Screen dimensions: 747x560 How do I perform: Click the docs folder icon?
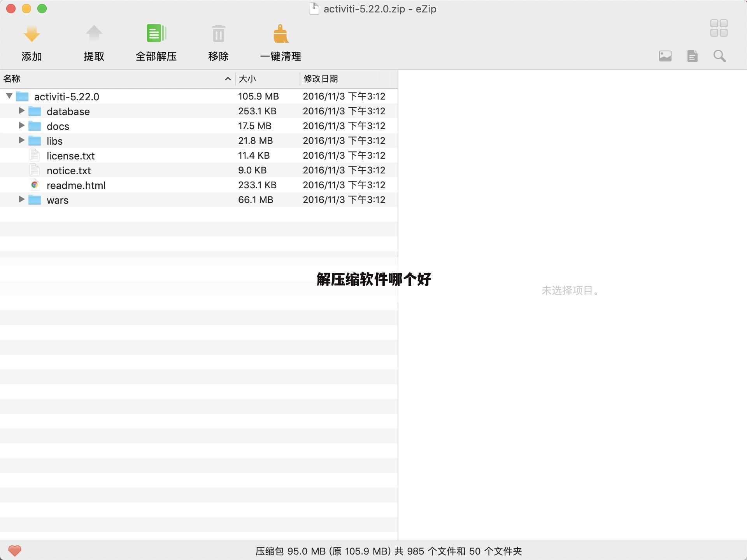click(35, 126)
